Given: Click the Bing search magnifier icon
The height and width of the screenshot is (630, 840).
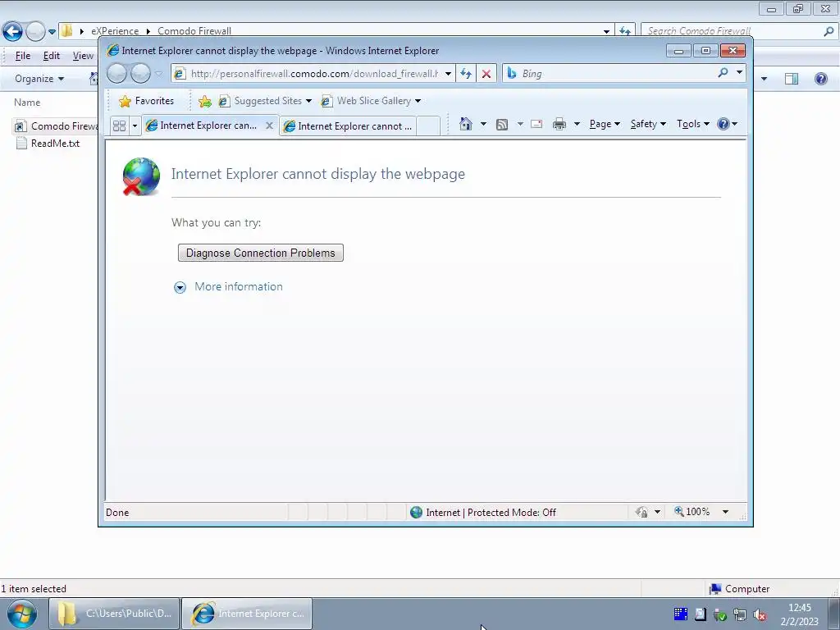Looking at the screenshot, I should [x=723, y=72].
